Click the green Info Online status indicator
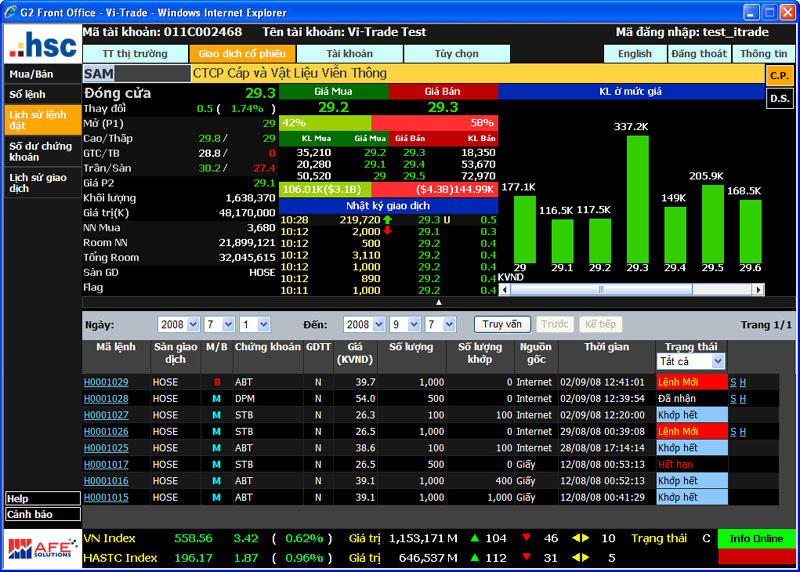This screenshot has width=800, height=572. [x=756, y=539]
